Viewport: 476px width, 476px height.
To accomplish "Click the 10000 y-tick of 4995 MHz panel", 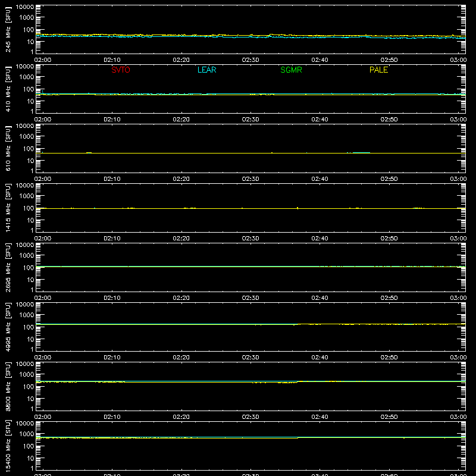I will coord(25,305).
